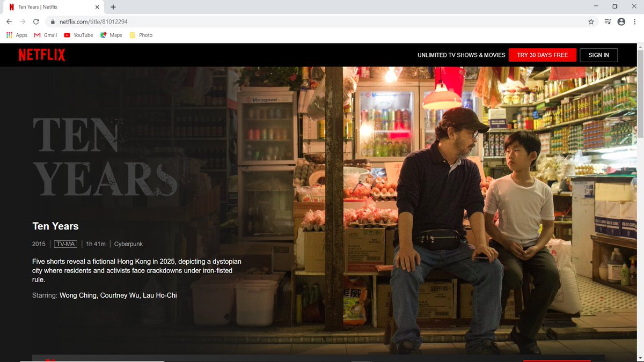Go back with the browser back arrow

pyautogui.click(x=9, y=21)
